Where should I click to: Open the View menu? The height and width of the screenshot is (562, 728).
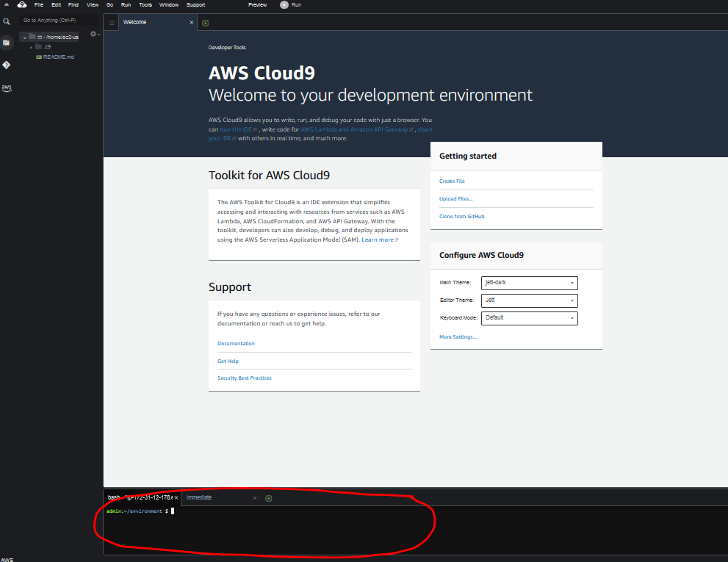pos(93,4)
